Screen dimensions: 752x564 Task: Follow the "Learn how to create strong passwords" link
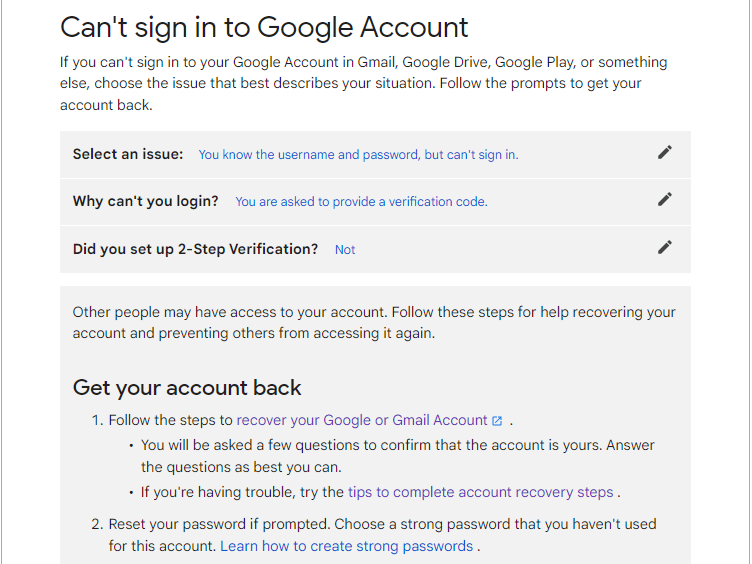(347, 546)
